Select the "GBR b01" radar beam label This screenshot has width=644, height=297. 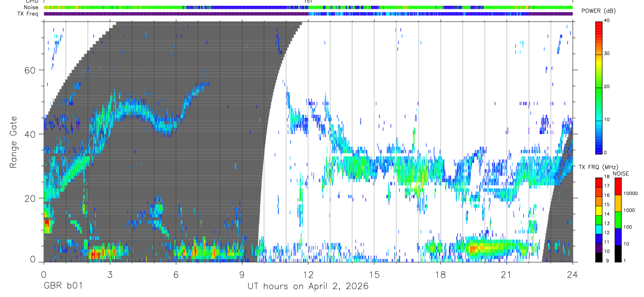pos(62,287)
